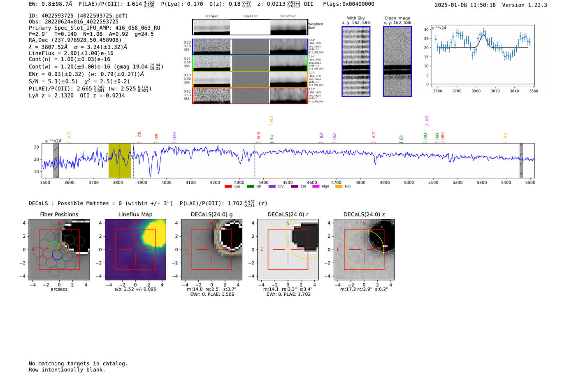Click the Q(z): 0.18 header value
This screenshot has width=576, height=392.
(x=230, y=4)
